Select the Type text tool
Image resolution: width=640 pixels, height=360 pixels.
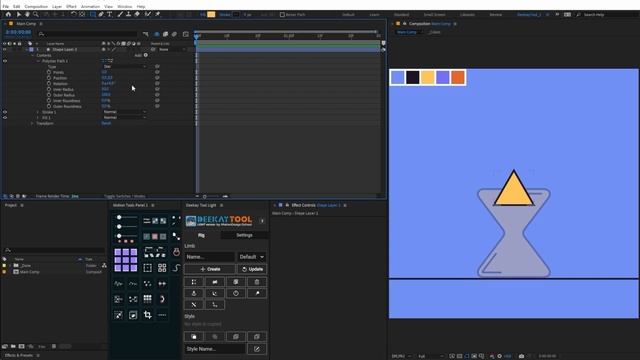tap(109, 14)
